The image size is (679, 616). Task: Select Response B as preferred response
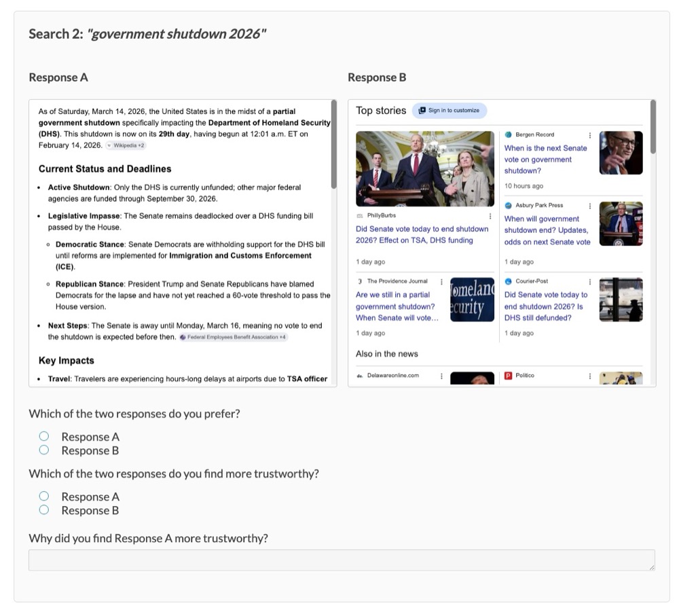pyautogui.click(x=43, y=450)
